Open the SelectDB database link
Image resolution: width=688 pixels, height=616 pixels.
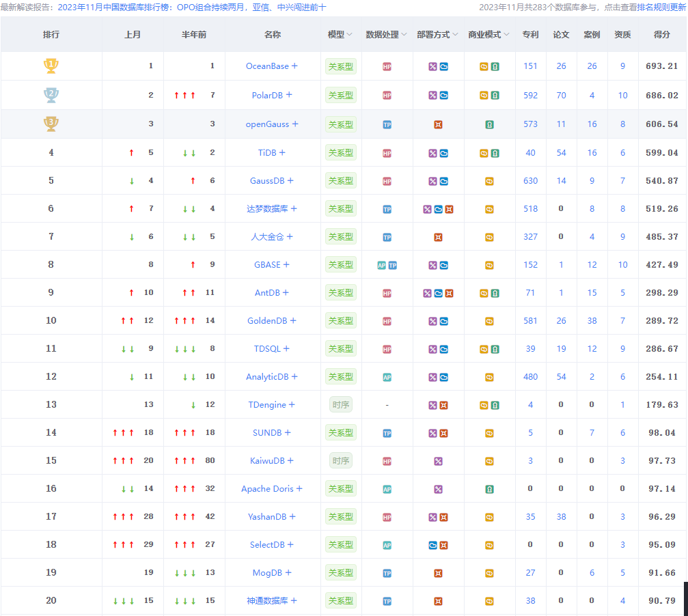[267, 544]
